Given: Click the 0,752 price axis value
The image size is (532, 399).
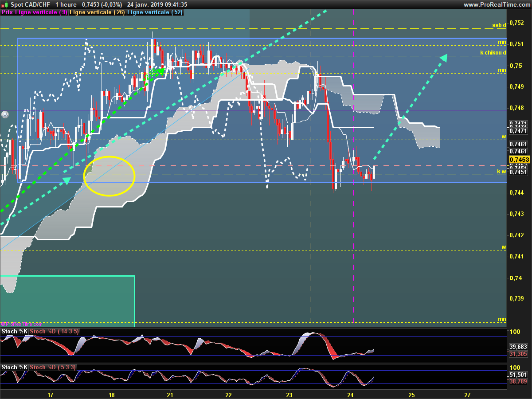Looking at the screenshot, I should (x=517, y=23).
